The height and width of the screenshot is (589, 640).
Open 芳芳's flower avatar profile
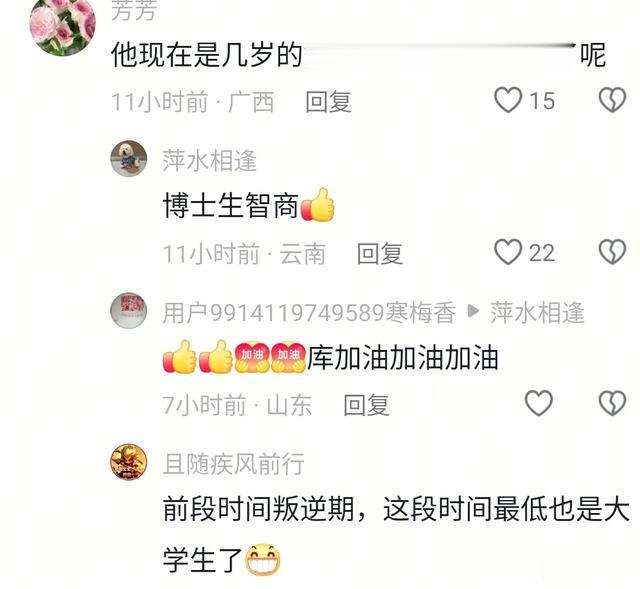click(x=62, y=24)
